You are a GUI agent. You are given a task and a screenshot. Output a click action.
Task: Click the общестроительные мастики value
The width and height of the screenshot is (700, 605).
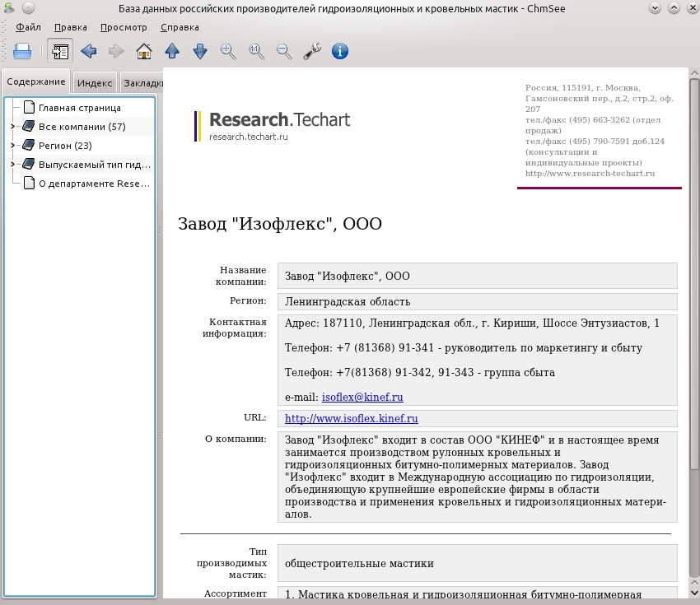point(359,564)
